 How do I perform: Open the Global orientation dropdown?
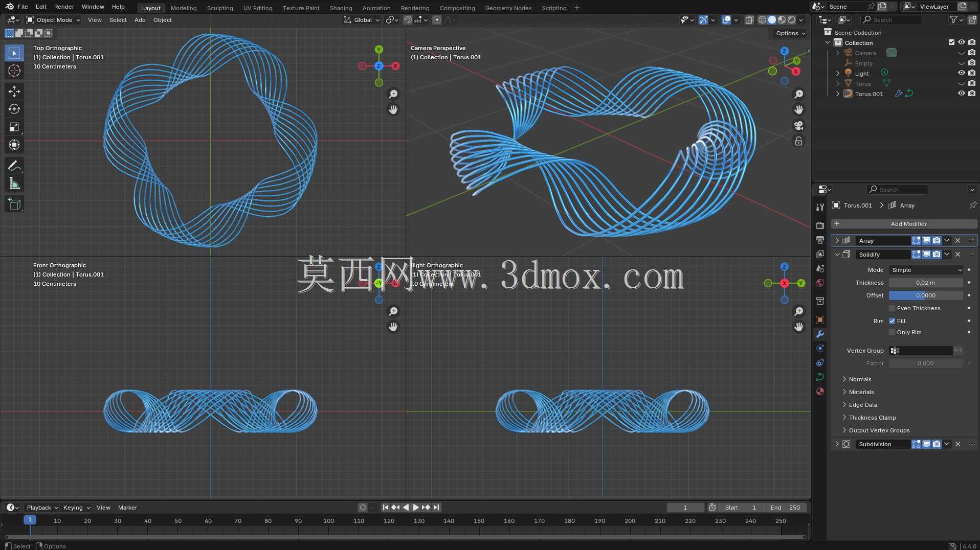362,20
